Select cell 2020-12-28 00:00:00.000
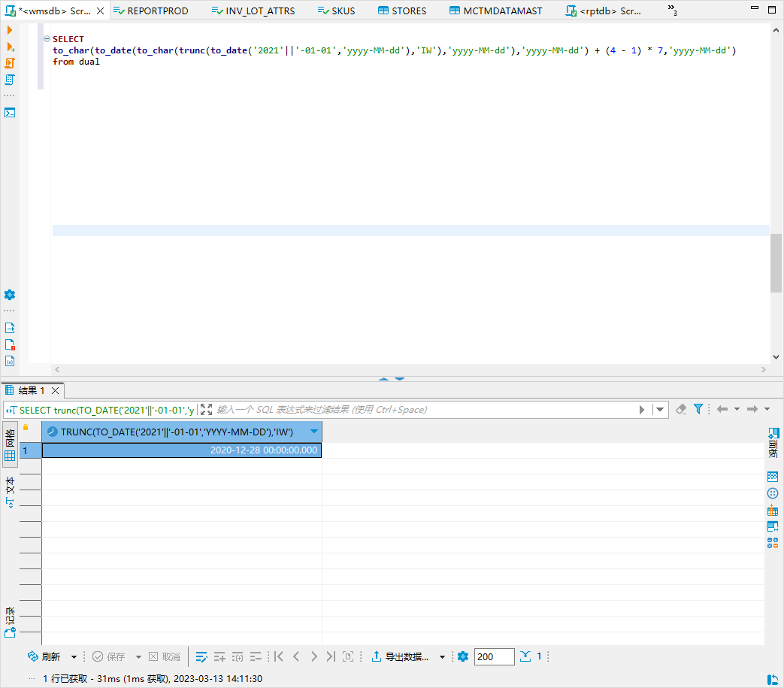784x688 pixels. (182, 450)
